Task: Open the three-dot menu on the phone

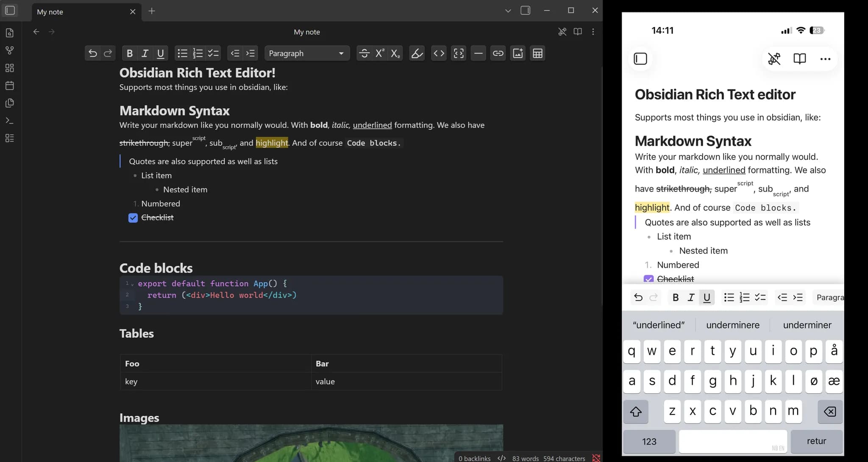Action: click(825, 59)
